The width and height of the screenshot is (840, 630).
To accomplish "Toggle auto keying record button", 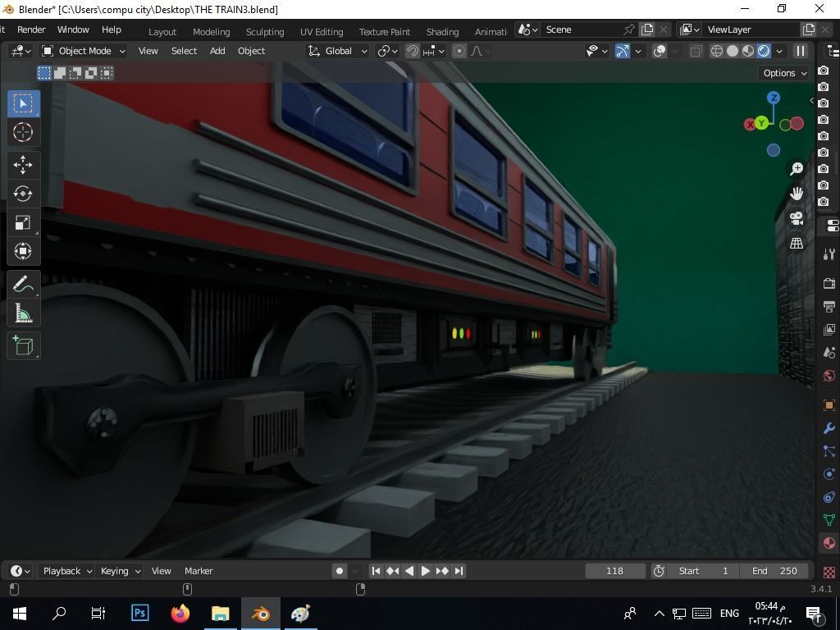I will tap(339, 571).
